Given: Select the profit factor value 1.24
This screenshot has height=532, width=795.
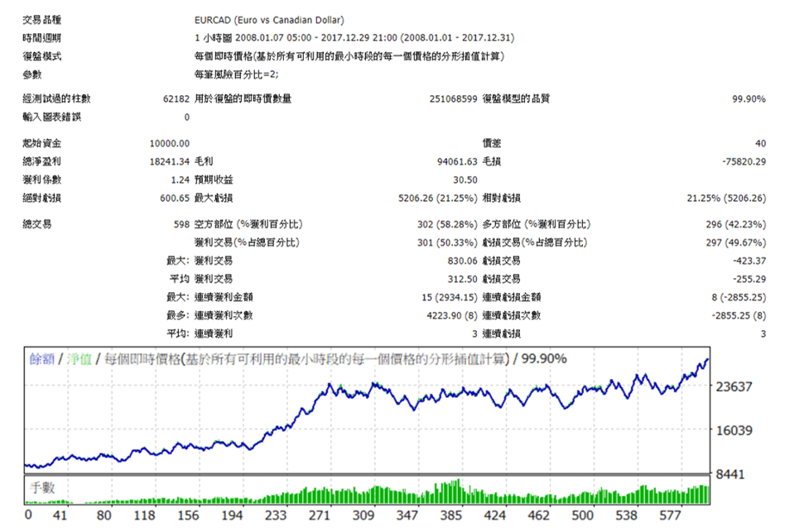Looking at the screenshot, I should pos(180,180).
